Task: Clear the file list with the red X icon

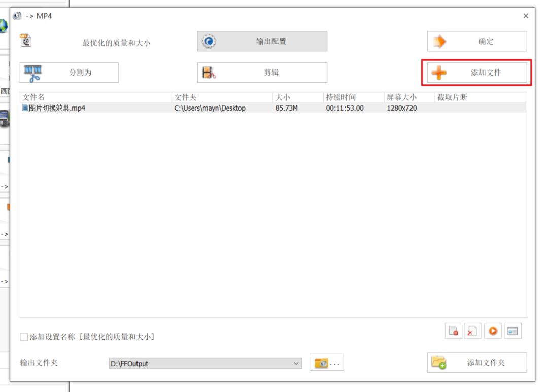Action: [472, 331]
